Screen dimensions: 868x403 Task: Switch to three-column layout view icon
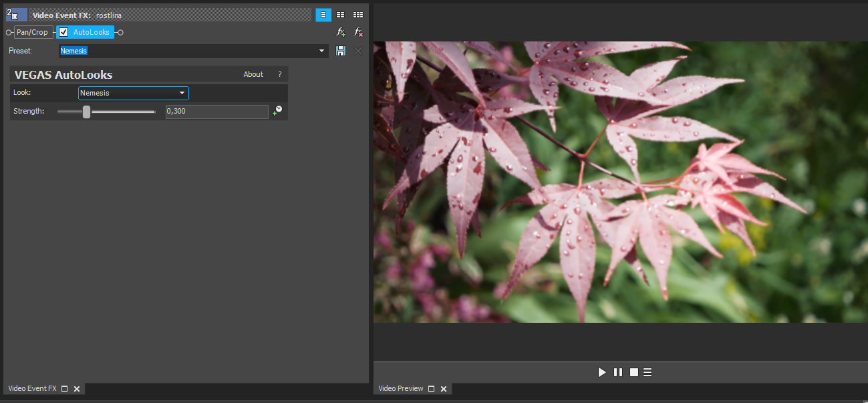[x=358, y=15]
